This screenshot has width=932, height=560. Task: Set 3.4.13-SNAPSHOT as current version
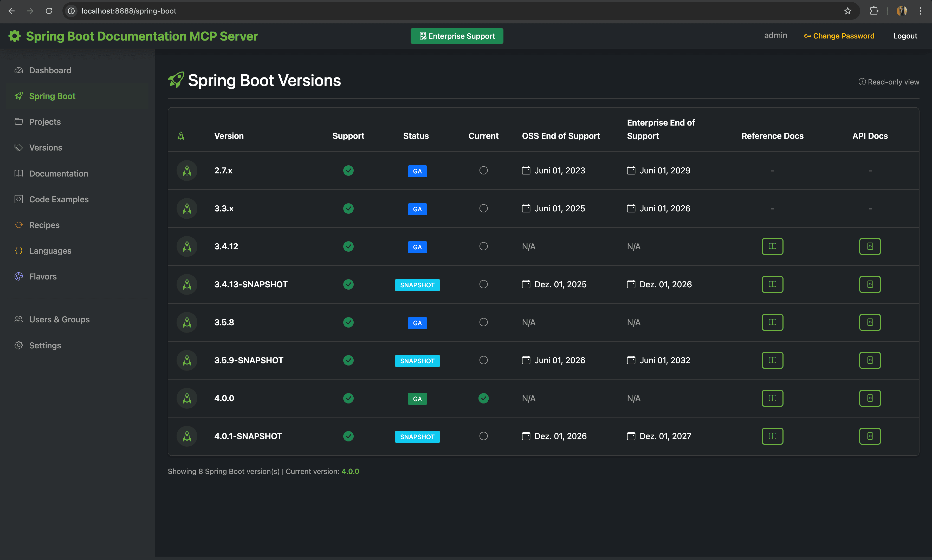[483, 284]
